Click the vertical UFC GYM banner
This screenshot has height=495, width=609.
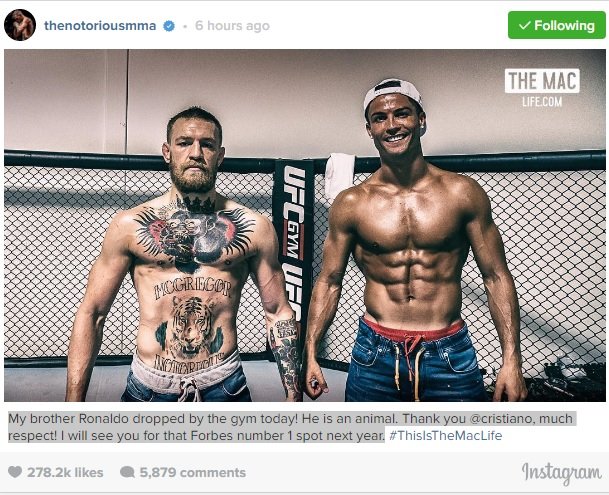293,249
